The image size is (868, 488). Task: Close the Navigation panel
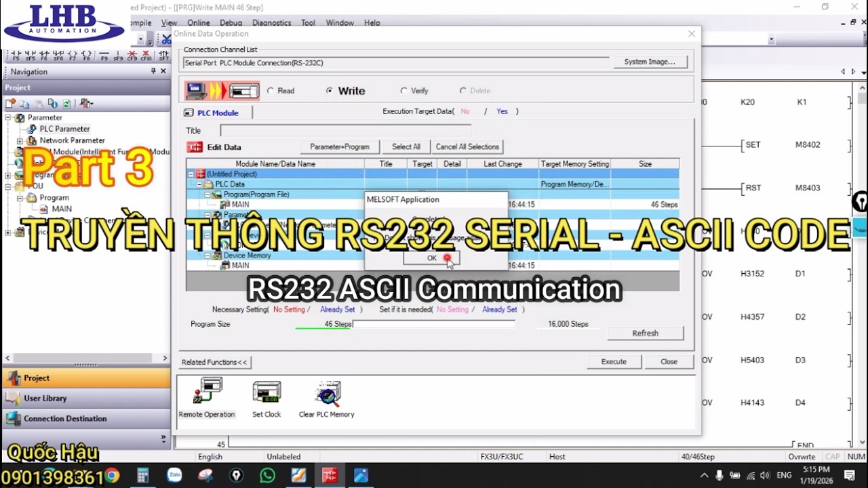(x=163, y=71)
